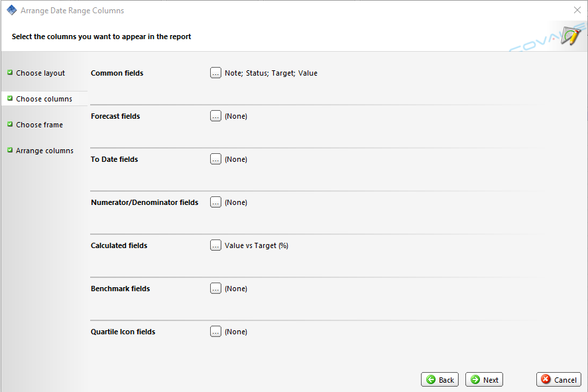Click the Quartile Icon fields '(None)' value
Viewport: 588px width, 392px height.
click(x=236, y=332)
